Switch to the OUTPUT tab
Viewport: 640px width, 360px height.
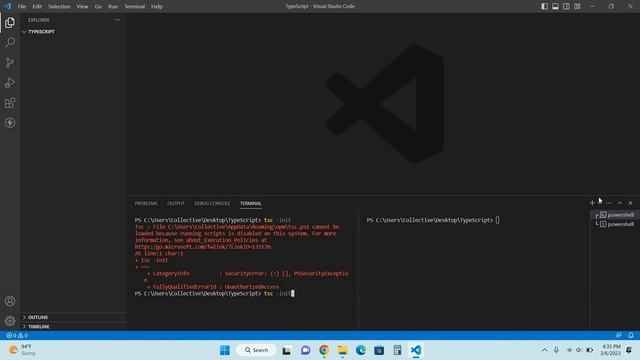pos(176,203)
